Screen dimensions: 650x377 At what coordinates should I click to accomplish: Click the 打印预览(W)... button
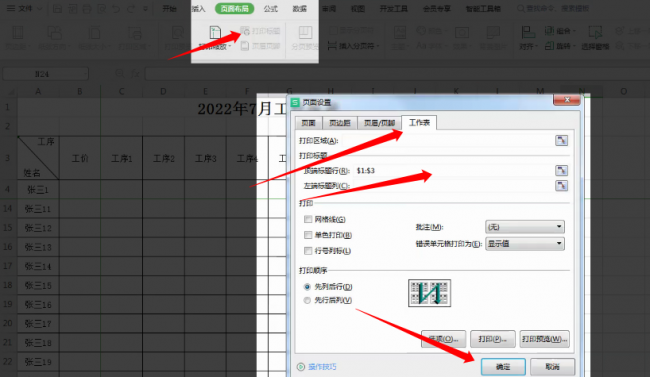pos(544,339)
